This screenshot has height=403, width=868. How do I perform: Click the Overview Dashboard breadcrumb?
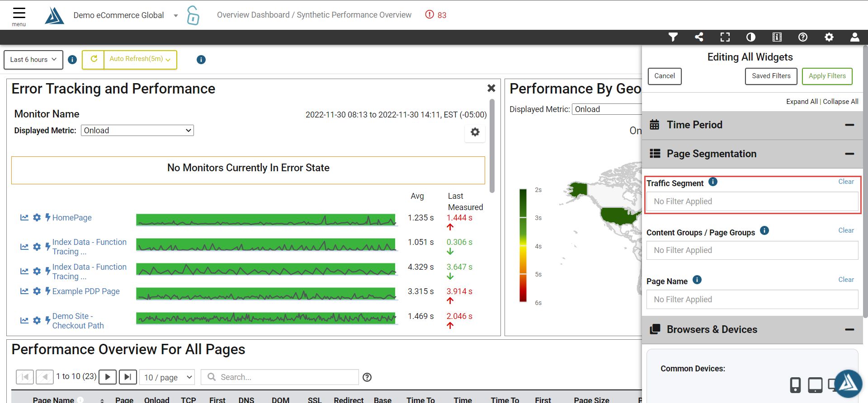(253, 15)
